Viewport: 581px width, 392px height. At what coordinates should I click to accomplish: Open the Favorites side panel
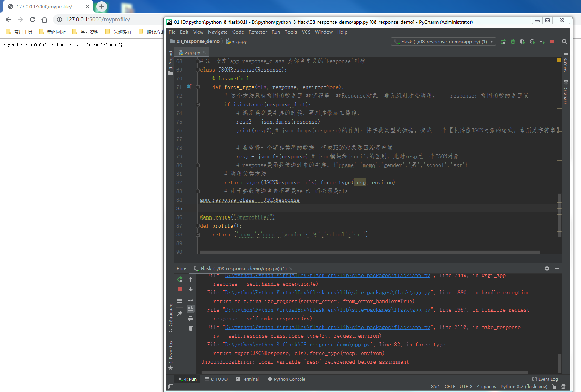coord(171,355)
